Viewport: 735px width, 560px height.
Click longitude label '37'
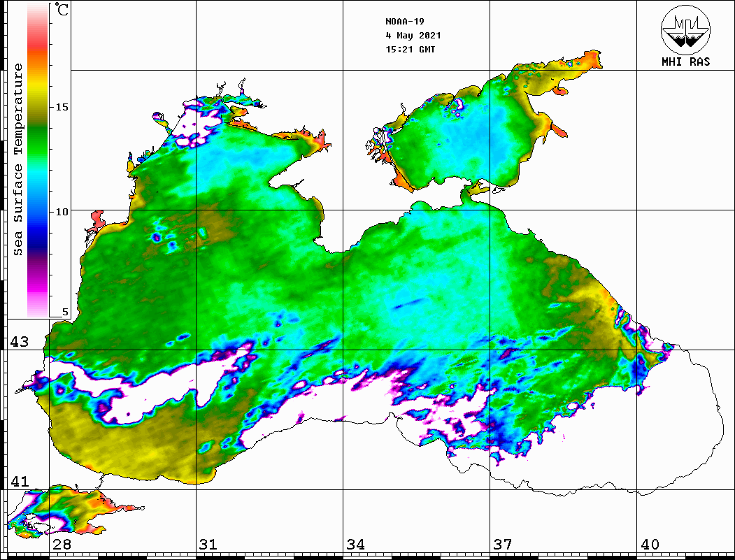(x=503, y=545)
